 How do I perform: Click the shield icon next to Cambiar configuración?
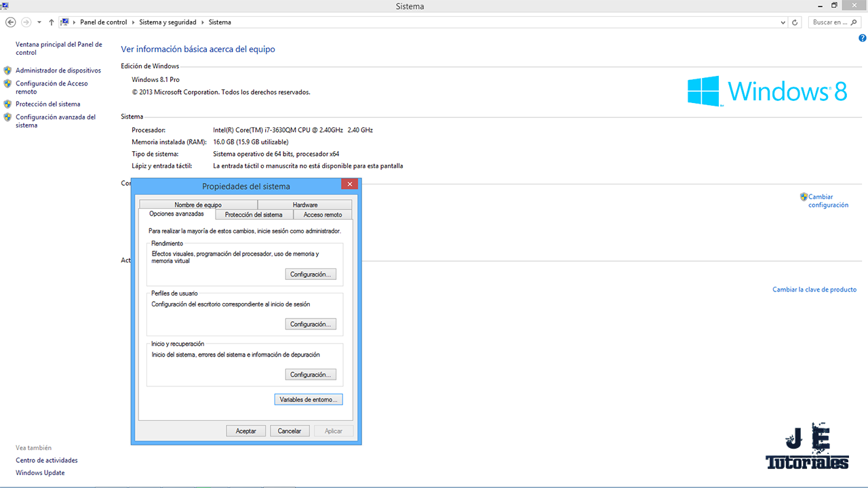(804, 197)
